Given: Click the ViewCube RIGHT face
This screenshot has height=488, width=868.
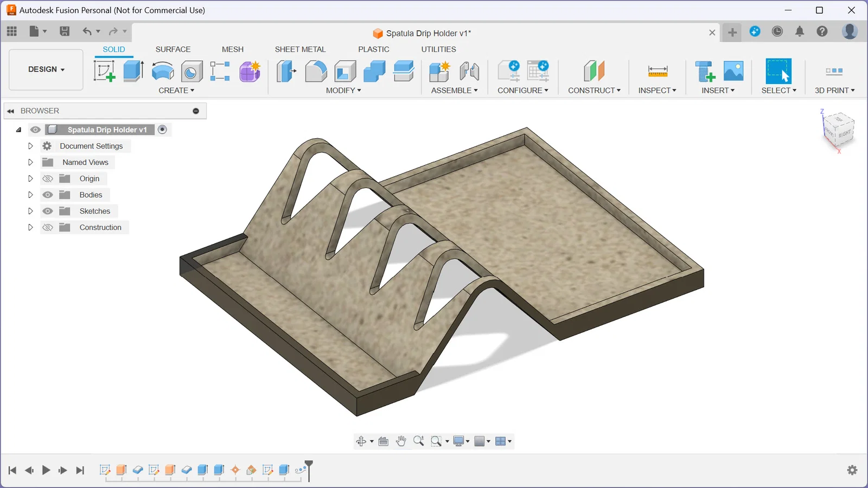Looking at the screenshot, I should (x=845, y=134).
